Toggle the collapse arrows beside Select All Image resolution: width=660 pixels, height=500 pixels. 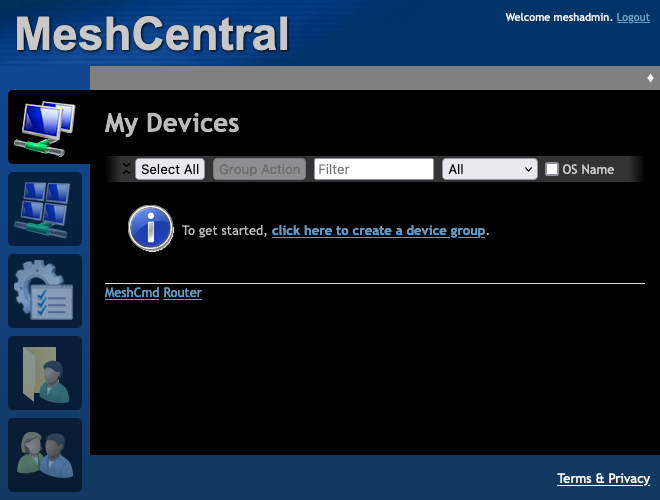[x=126, y=169]
